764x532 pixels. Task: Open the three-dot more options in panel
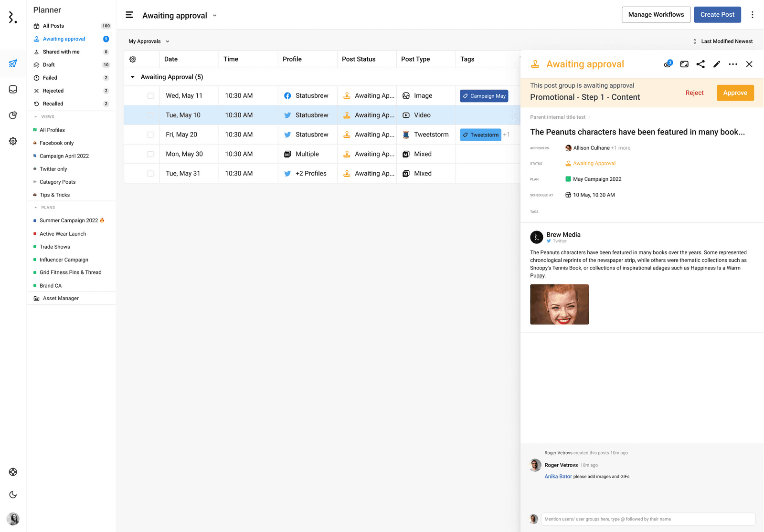click(733, 64)
